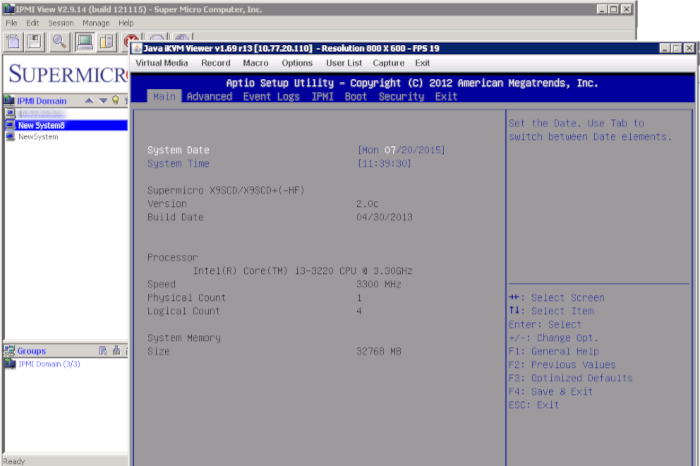
Task: Click the up arrow in IPMI Domain header
Action: pos(89,100)
